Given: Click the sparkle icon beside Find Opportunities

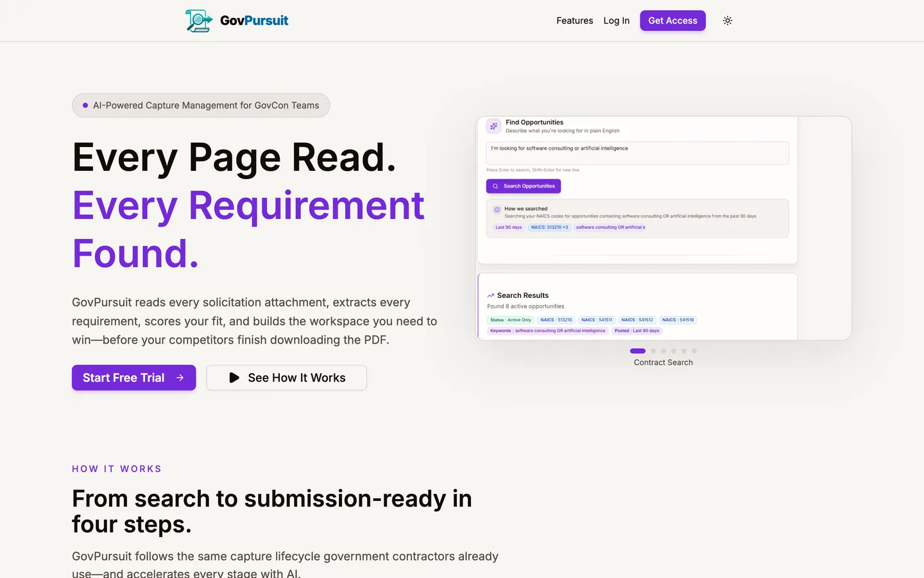Looking at the screenshot, I should pos(493,126).
